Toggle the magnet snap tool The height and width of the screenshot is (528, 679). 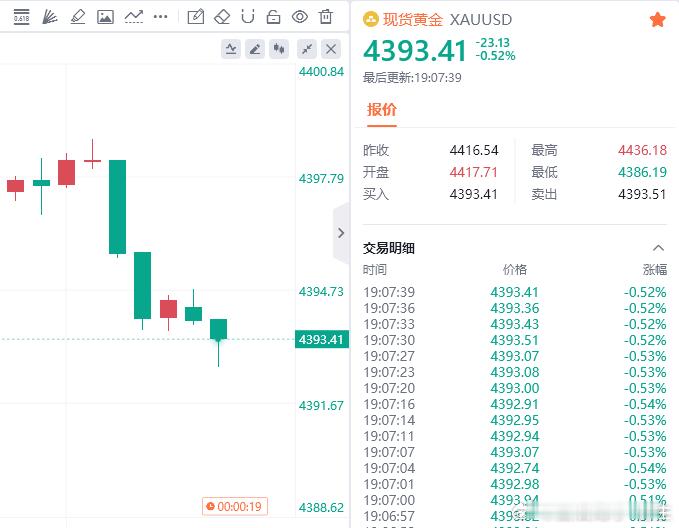248,17
